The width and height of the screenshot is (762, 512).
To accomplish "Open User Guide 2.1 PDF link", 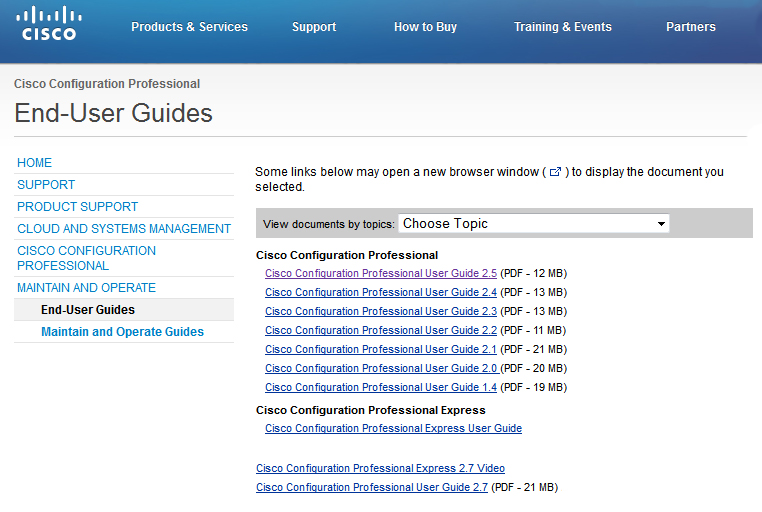I will coord(381,349).
